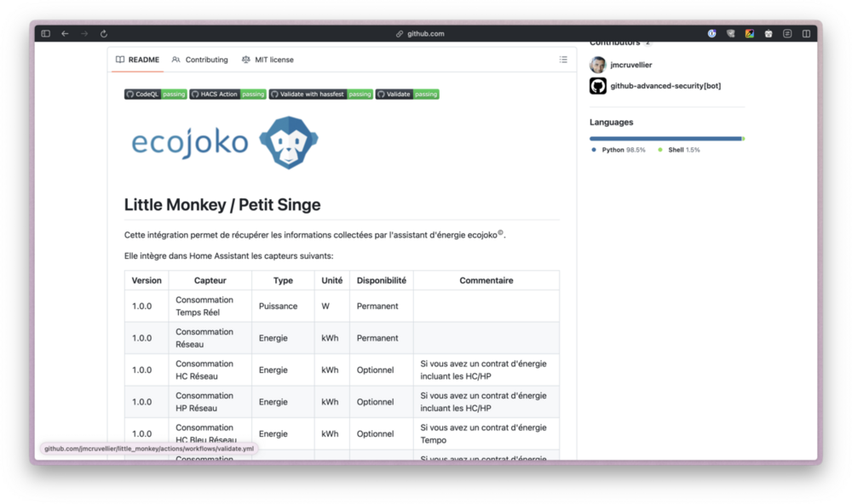Select the Consommation HC Bleu Réseau cell
This screenshot has width=852, height=504.
[x=210, y=434]
